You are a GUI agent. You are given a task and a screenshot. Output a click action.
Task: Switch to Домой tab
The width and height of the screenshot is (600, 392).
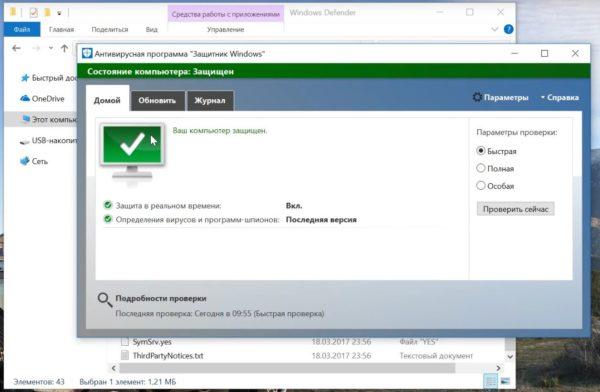(107, 100)
